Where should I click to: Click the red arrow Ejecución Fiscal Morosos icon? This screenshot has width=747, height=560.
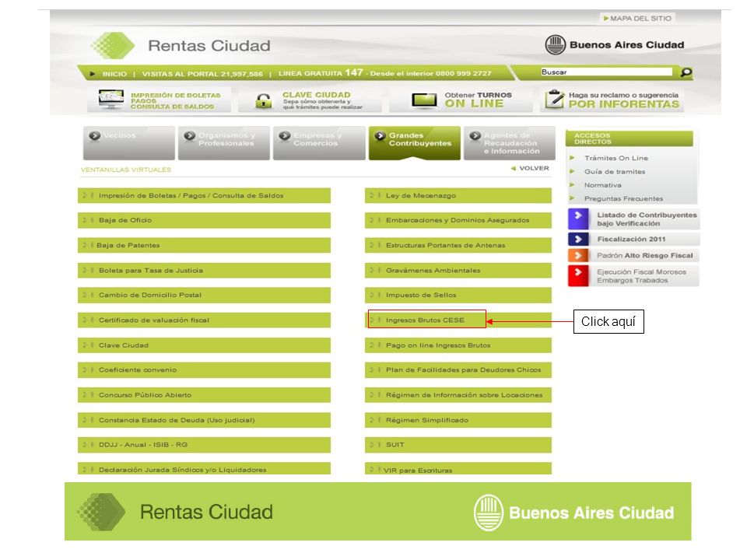click(578, 275)
